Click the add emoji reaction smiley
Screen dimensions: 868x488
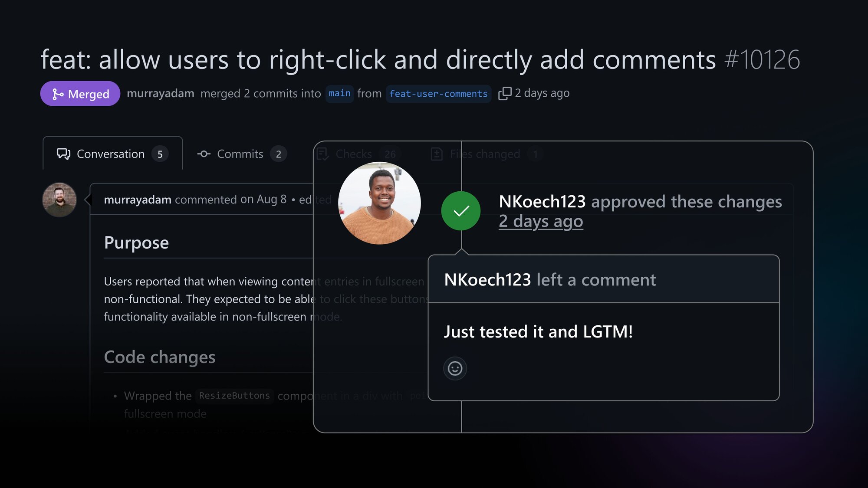(455, 369)
